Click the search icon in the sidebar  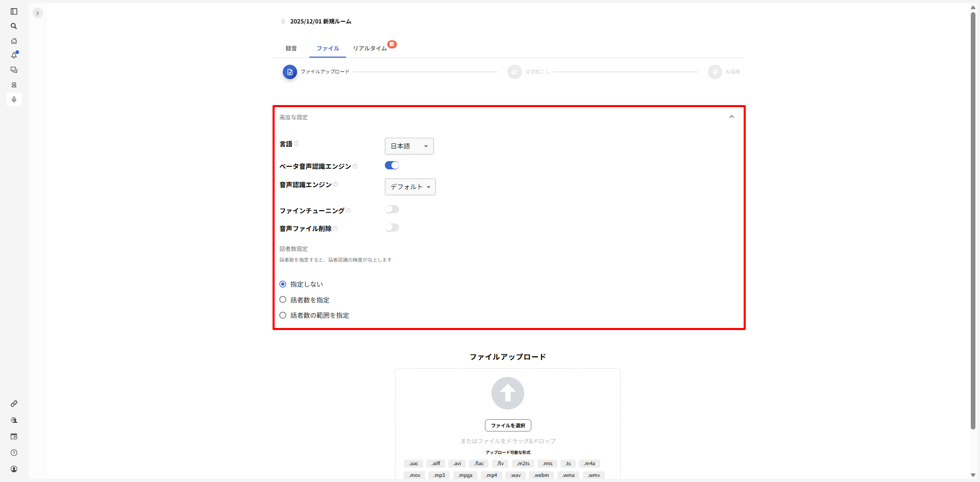tap(14, 26)
